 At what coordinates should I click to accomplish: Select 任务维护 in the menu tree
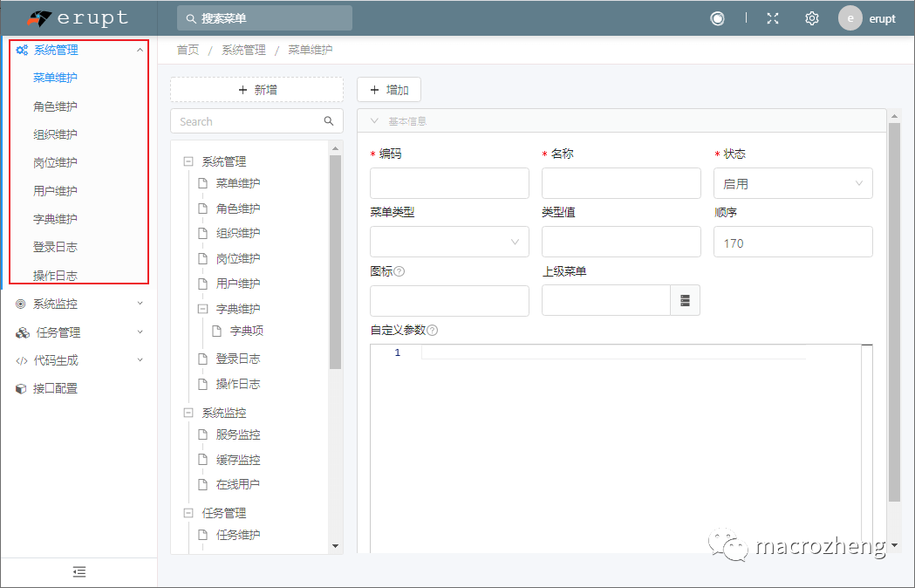[x=238, y=534]
